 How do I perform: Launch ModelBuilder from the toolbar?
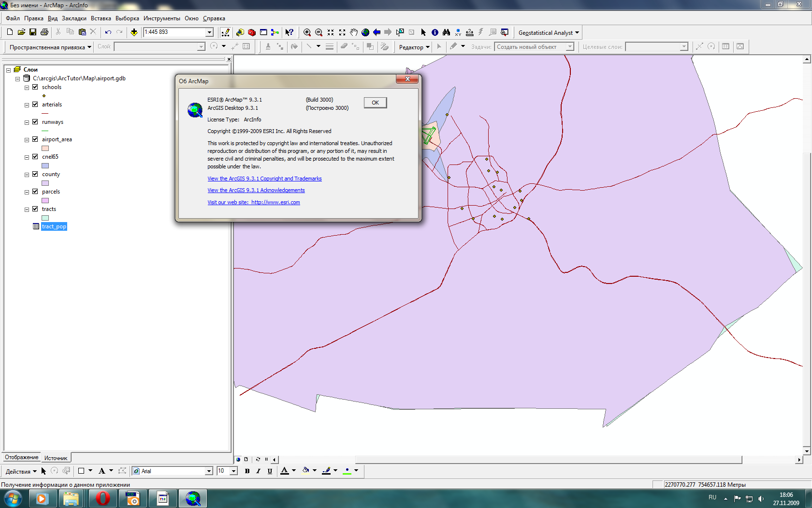tap(275, 32)
